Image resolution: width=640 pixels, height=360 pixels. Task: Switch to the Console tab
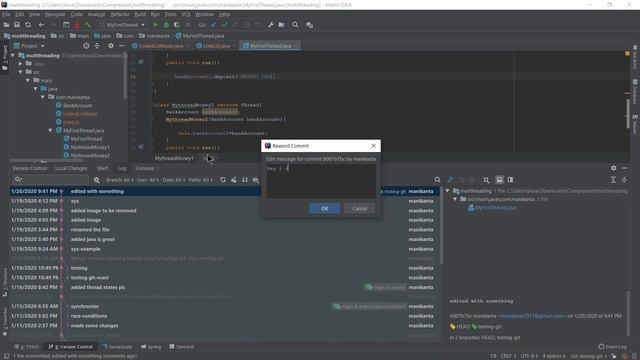145,168
